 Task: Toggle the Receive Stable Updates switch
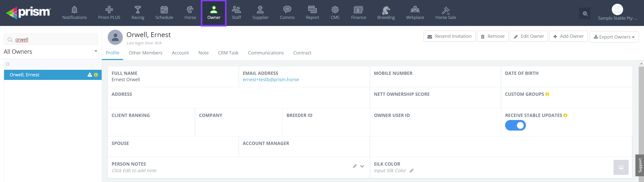pos(515,125)
